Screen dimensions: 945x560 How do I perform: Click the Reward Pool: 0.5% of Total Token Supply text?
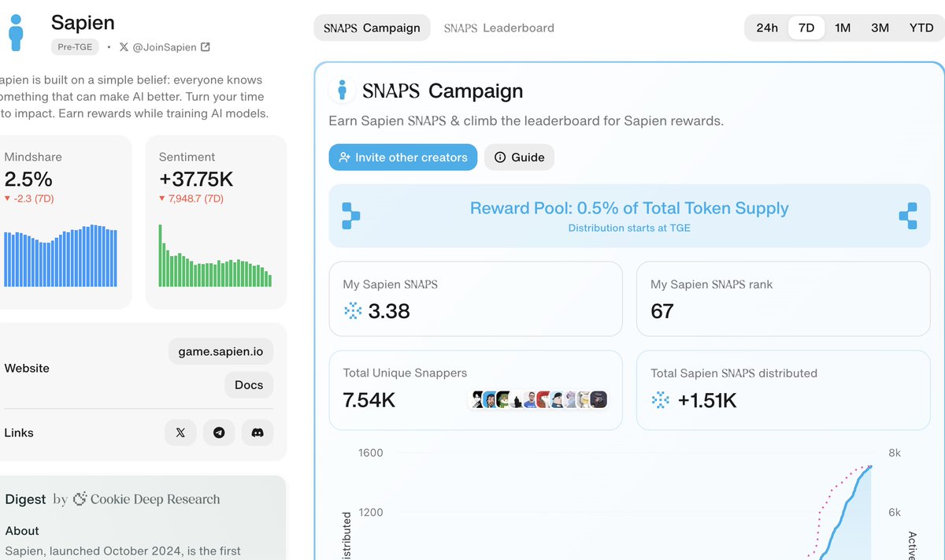629,209
